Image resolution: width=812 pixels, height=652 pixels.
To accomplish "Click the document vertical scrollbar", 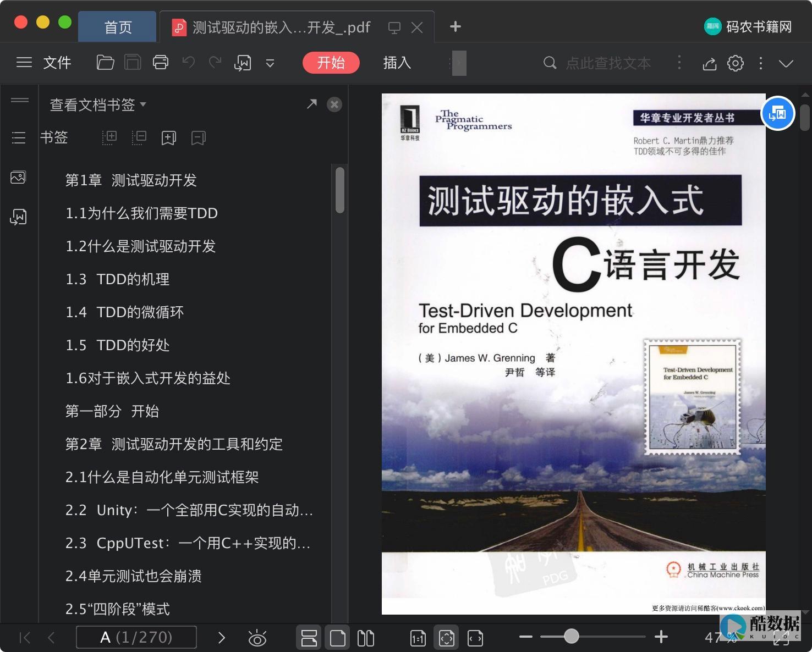I will [805, 117].
